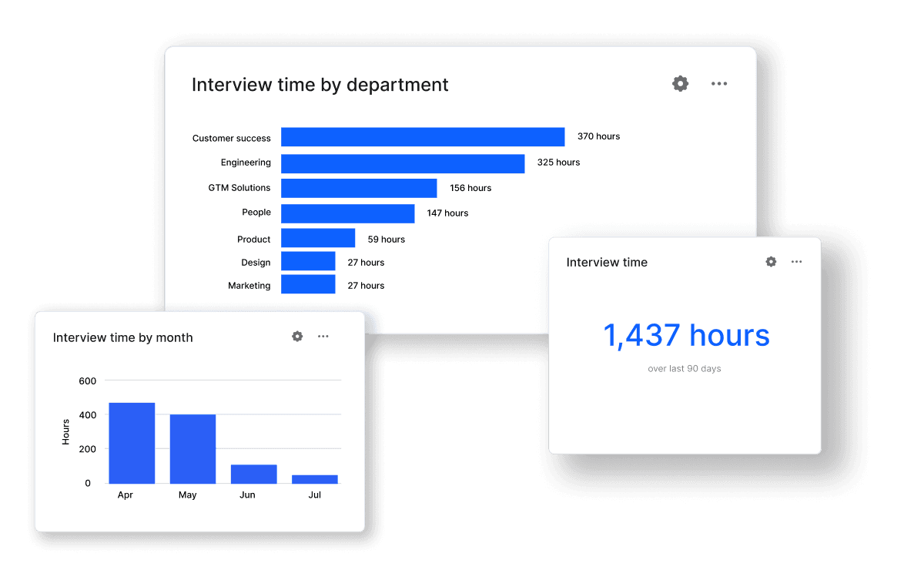Click the Customer success bar
The width and height of the screenshot is (924, 570).
pos(423,137)
